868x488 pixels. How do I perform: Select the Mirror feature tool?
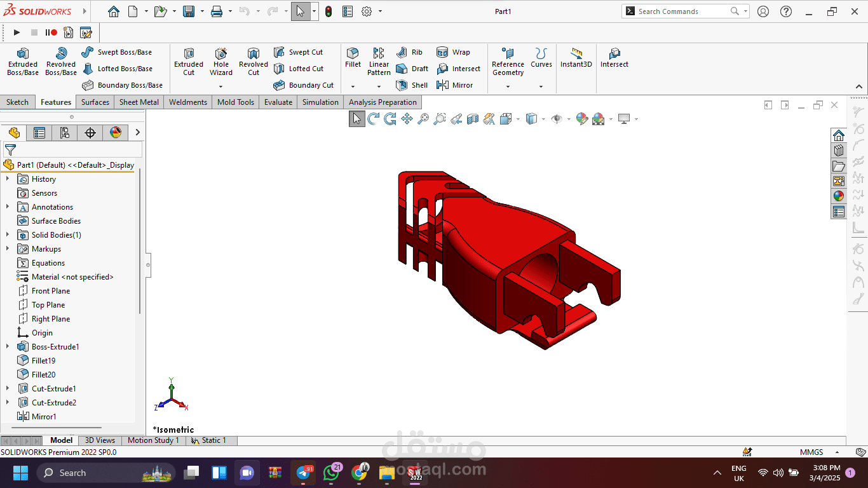[454, 85]
